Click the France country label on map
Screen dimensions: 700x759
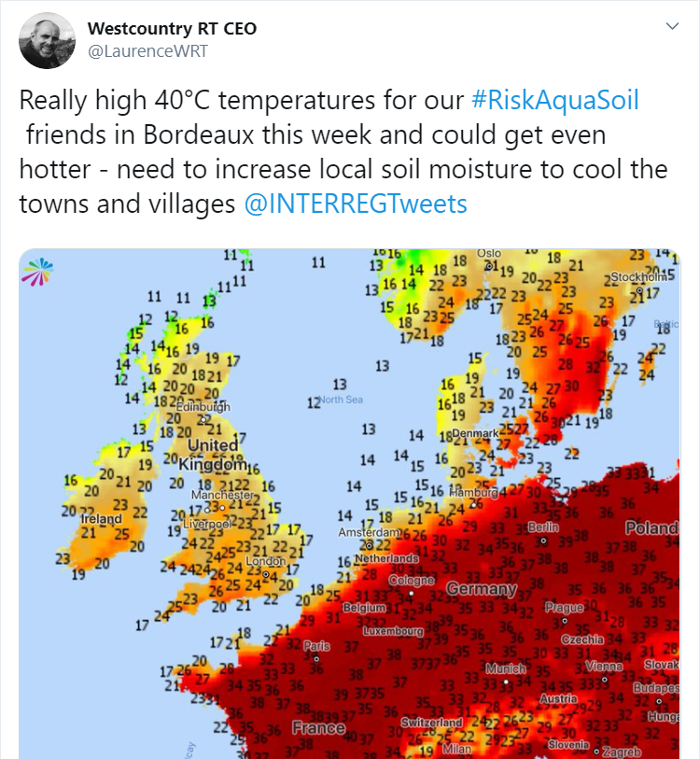tap(318, 727)
